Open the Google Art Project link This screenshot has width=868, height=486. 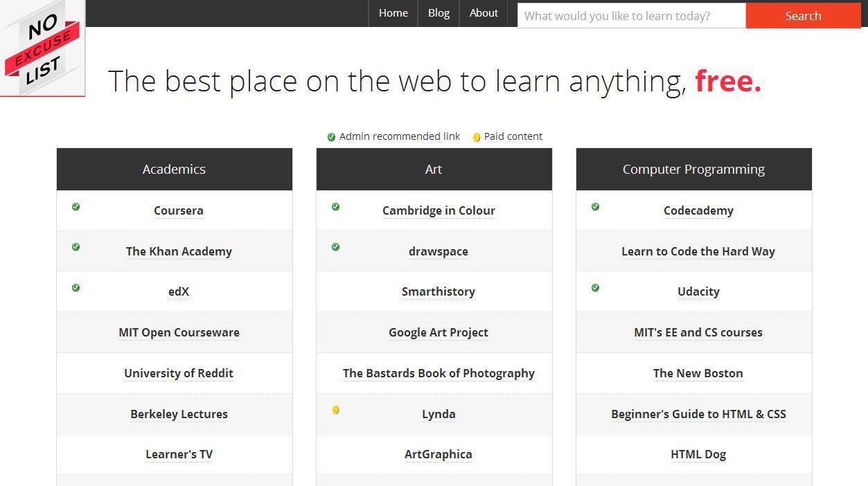(x=439, y=332)
